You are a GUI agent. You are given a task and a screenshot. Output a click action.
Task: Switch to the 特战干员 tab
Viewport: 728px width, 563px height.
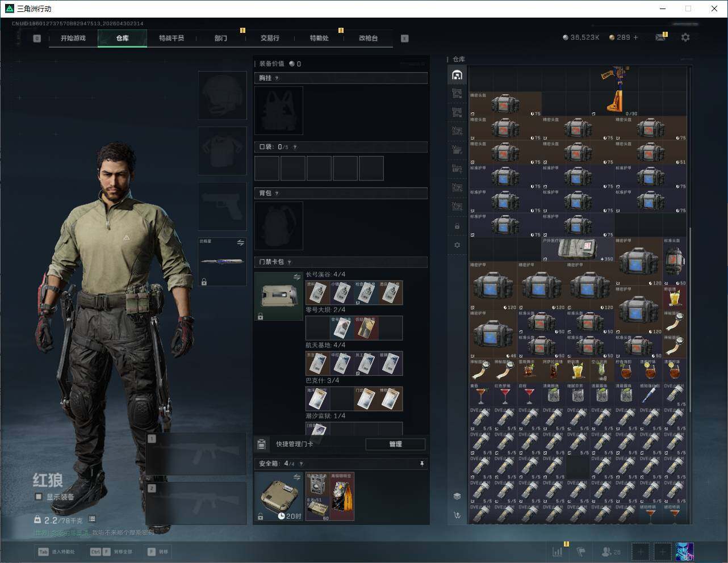(x=171, y=38)
